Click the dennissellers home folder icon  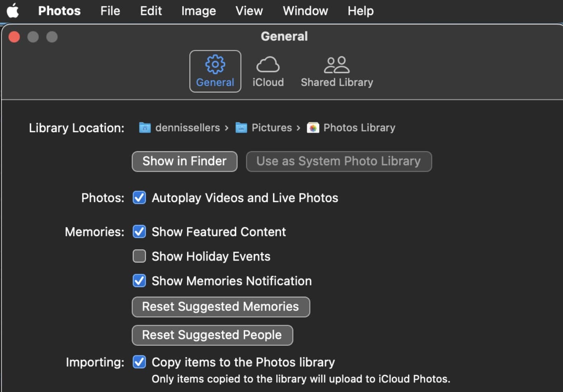(x=145, y=128)
